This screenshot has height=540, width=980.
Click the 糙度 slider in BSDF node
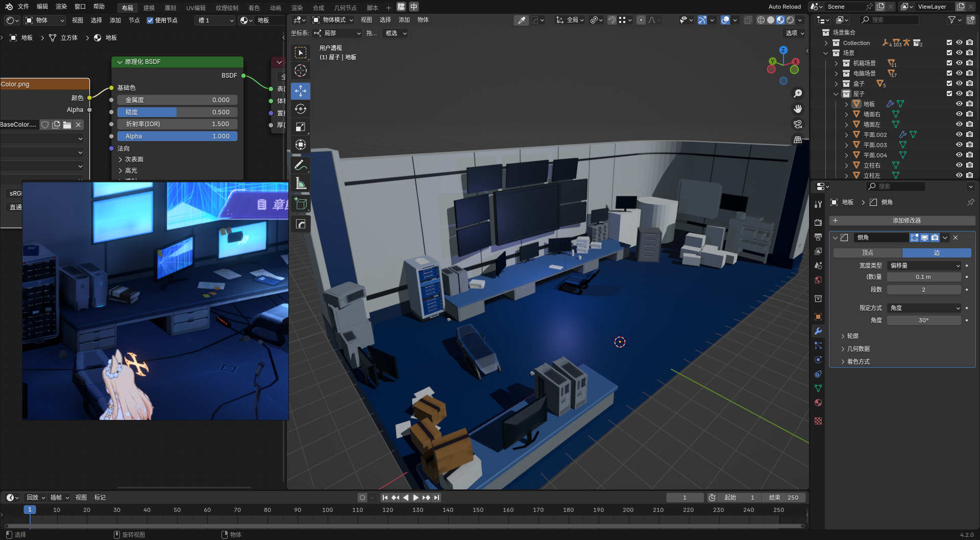tap(177, 112)
